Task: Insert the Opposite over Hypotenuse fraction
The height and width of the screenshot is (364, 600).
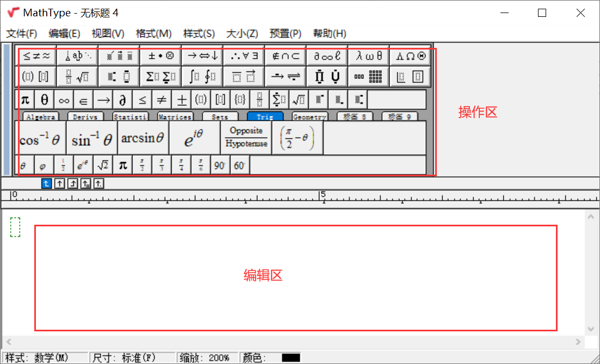Action: pos(246,138)
